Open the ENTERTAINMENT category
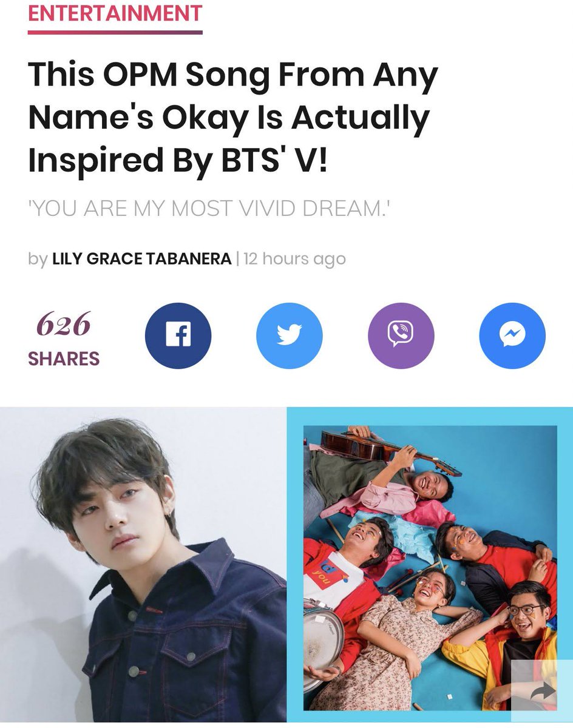 tap(115, 13)
